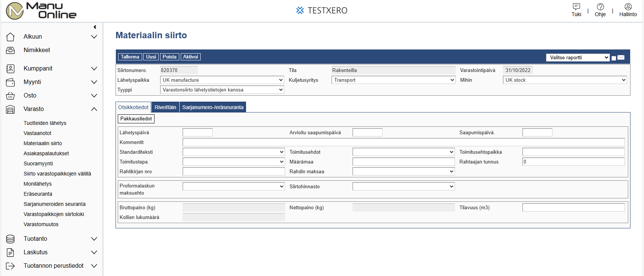Click the Manu Online logo
644x276 pixels.
(x=41, y=10)
